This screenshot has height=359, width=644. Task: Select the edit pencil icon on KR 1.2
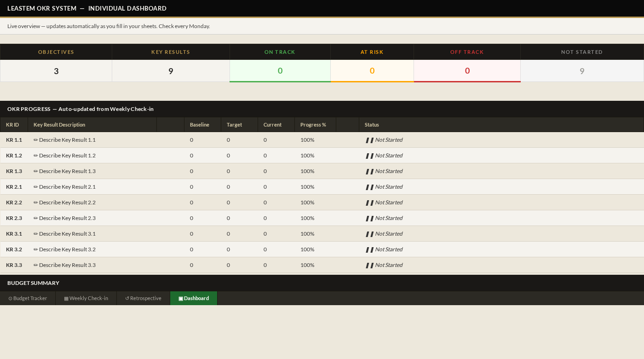pos(35,156)
